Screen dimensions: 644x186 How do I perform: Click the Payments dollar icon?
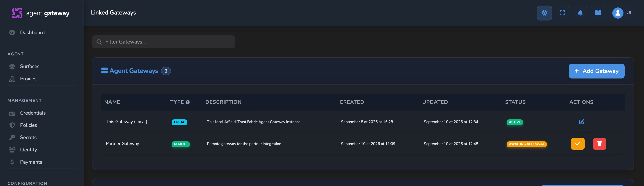pos(12,162)
